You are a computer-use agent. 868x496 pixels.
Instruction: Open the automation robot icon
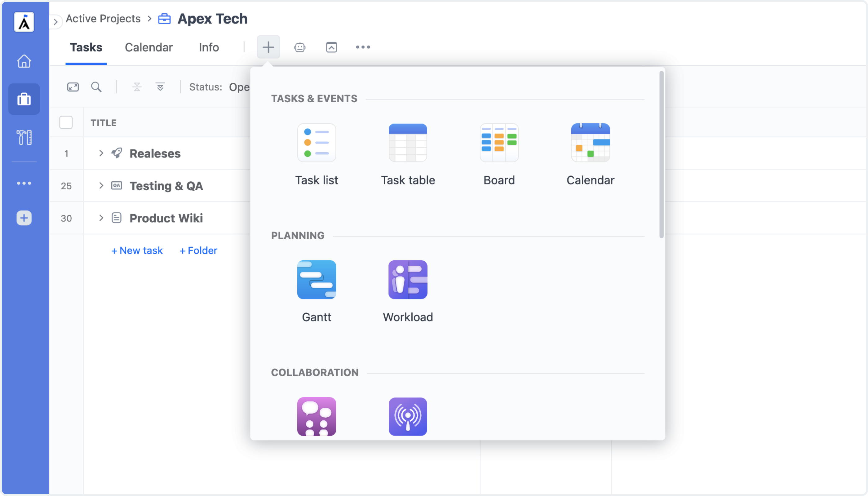[x=300, y=47]
